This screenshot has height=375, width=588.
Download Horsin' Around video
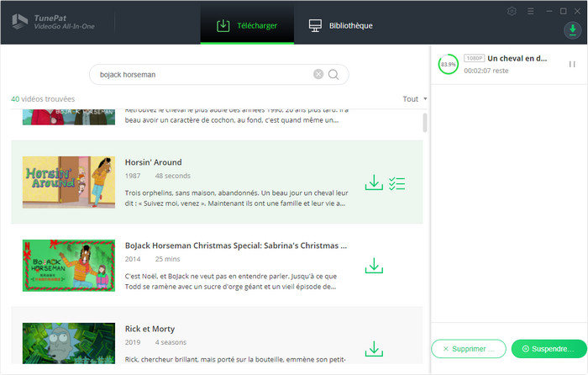point(374,182)
